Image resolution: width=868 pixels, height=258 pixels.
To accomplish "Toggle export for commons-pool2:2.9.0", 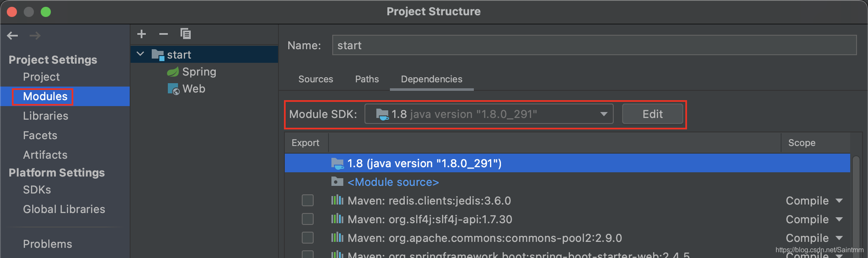I will 308,238.
